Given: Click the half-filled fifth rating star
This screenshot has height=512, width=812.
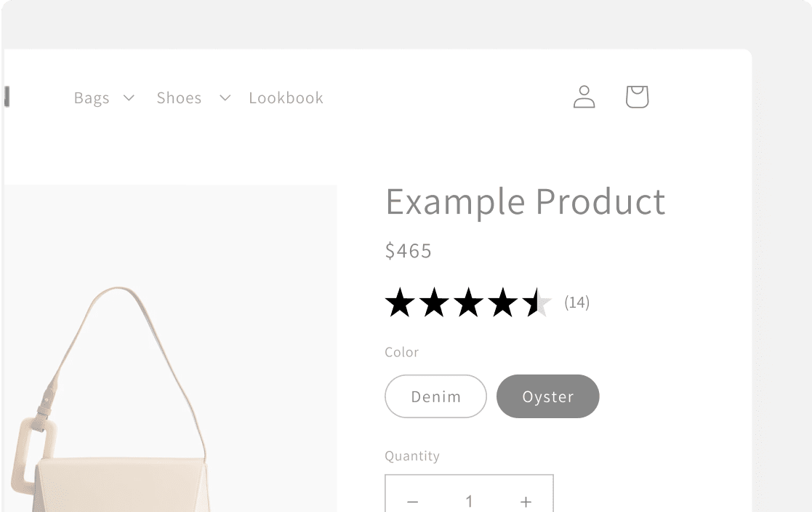Looking at the screenshot, I should pyautogui.click(x=537, y=303).
